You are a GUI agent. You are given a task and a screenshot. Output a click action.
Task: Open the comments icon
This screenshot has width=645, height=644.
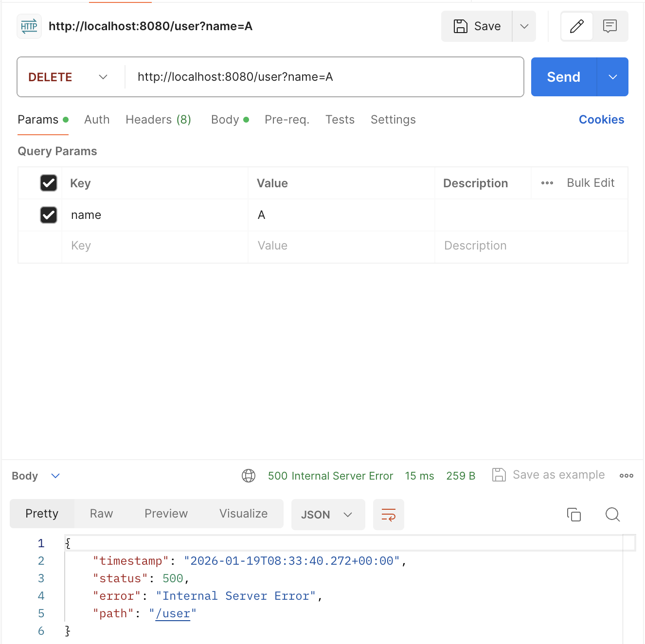[610, 26]
